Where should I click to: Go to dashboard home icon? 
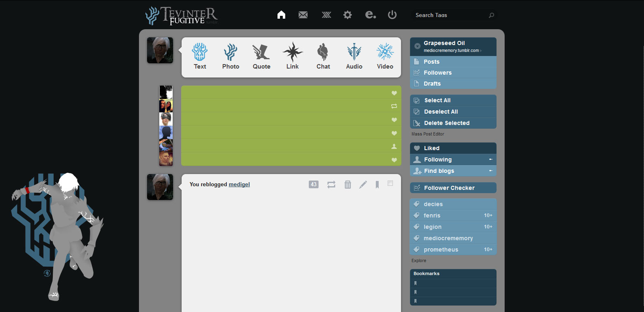281,15
